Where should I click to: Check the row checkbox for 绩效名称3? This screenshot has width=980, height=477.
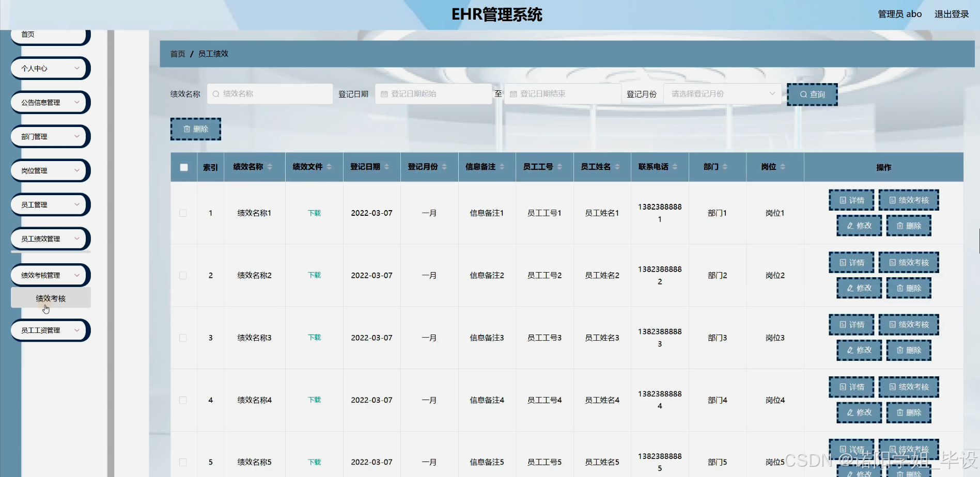tap(182, 338)
